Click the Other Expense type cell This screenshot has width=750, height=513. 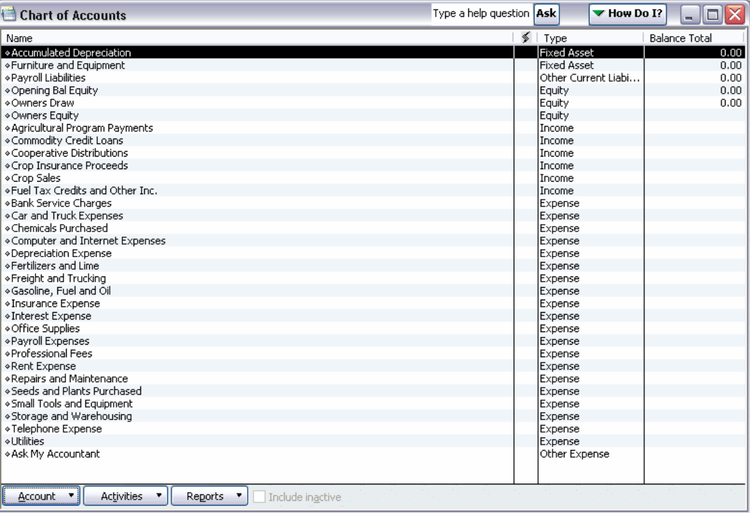coord(591,454)
